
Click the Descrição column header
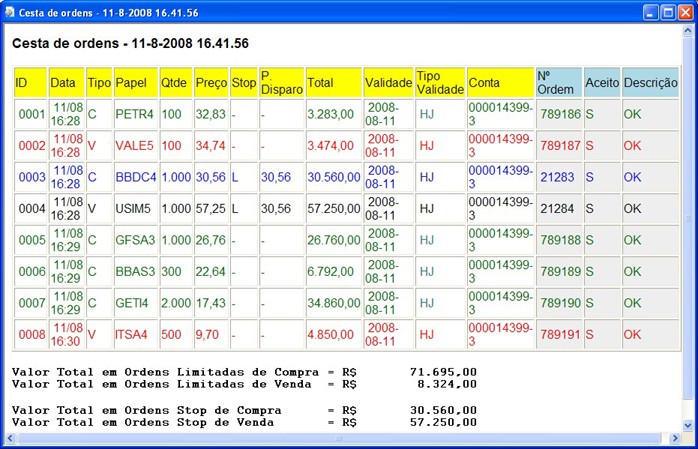pos(650,82)
